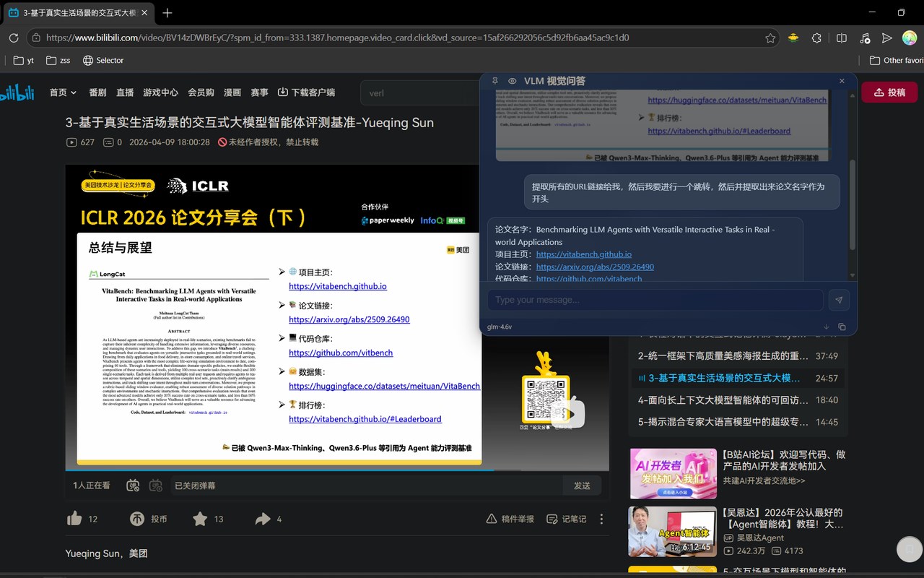Click the bilibili logo
Screen dimensions: 924x578
pyautogui.click(x=17, y=92)
